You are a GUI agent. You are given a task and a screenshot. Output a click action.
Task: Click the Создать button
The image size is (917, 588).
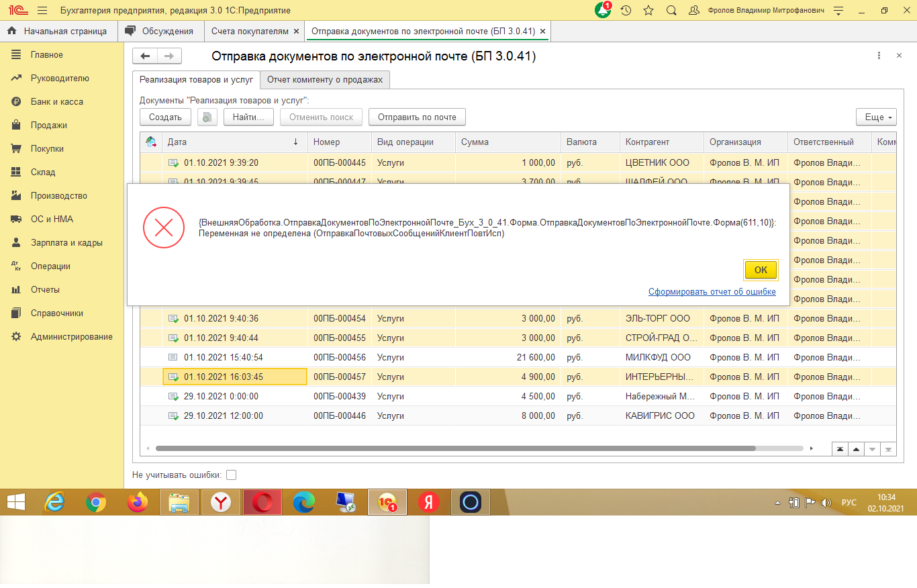point(165,117)
